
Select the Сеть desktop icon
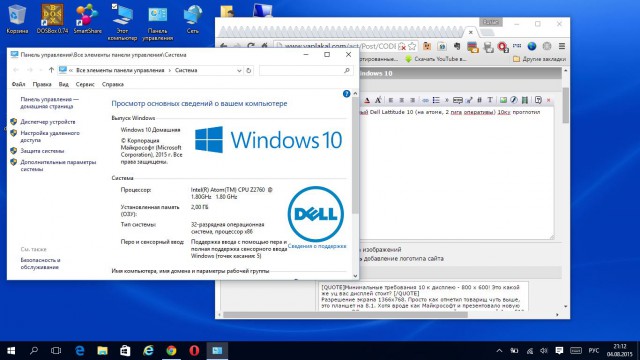[193, 19]
